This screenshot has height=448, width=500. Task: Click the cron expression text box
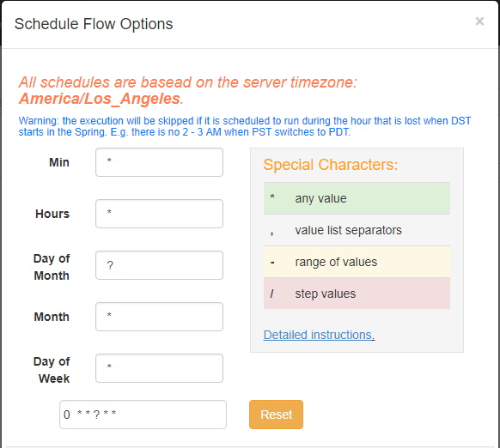(143, 415)
